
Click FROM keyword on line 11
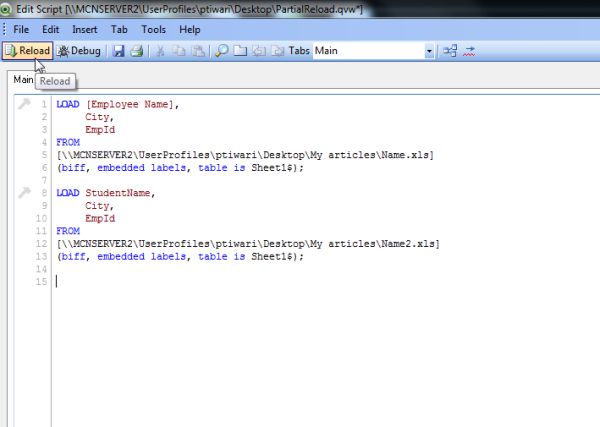[68, 231]
